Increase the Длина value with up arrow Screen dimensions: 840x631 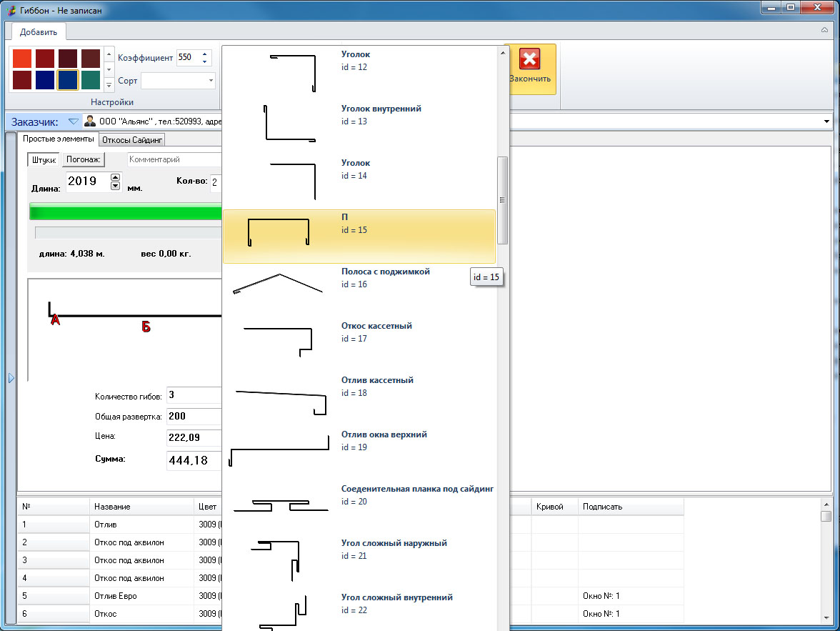[115, 177]
